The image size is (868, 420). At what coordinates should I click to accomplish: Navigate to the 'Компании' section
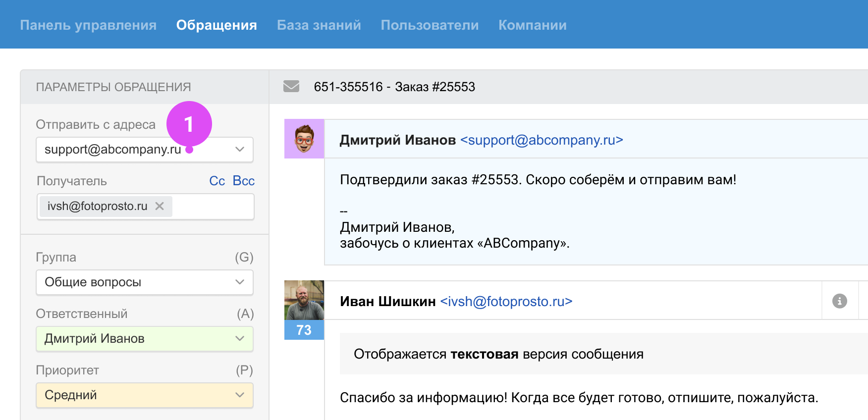(532, 25)
